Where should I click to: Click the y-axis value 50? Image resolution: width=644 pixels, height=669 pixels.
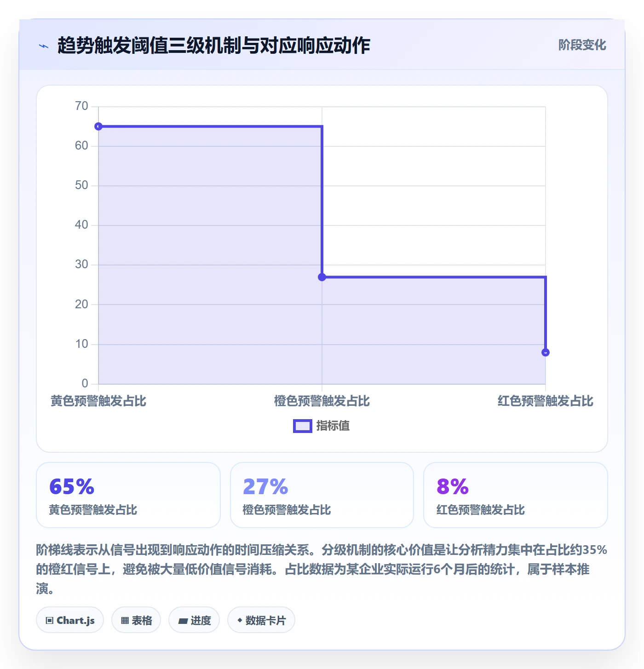pos(81,185)
